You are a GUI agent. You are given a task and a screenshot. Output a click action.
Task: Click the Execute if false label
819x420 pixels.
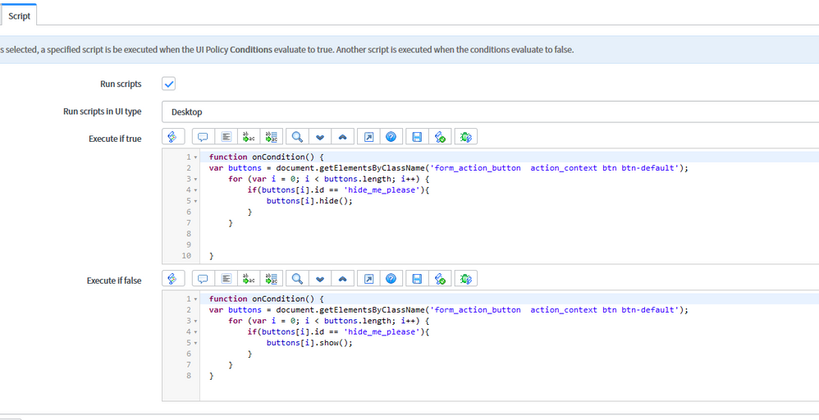click(x=114, y=281)
